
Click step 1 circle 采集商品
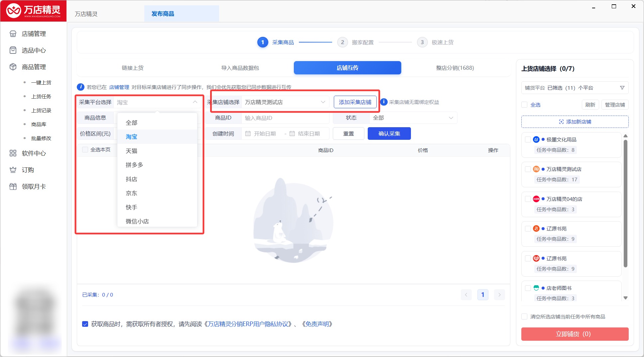(x=263, y=42)
